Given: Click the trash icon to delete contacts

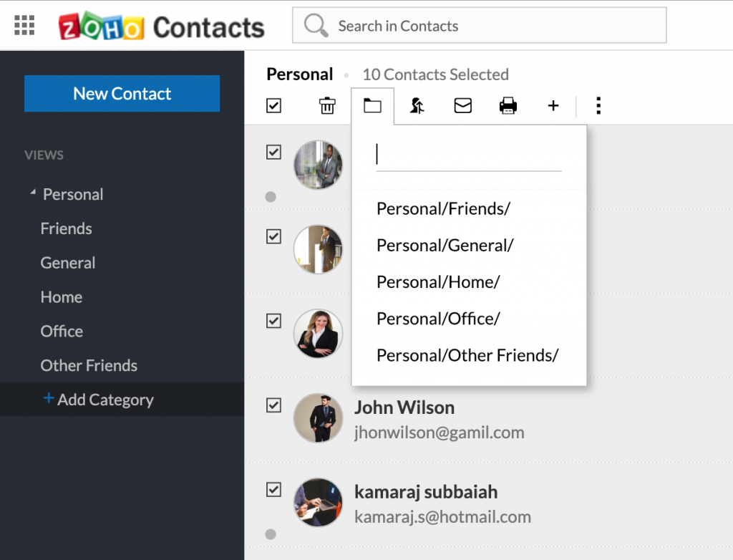Looking at the screenshot, I should [x=327, y=106].
